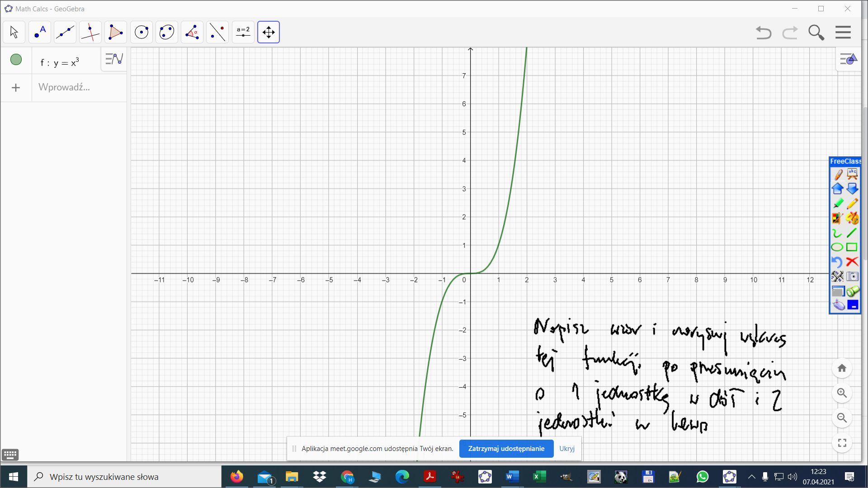
Task: Toggle the on-screen keyboard button
Action: point(10,455)
